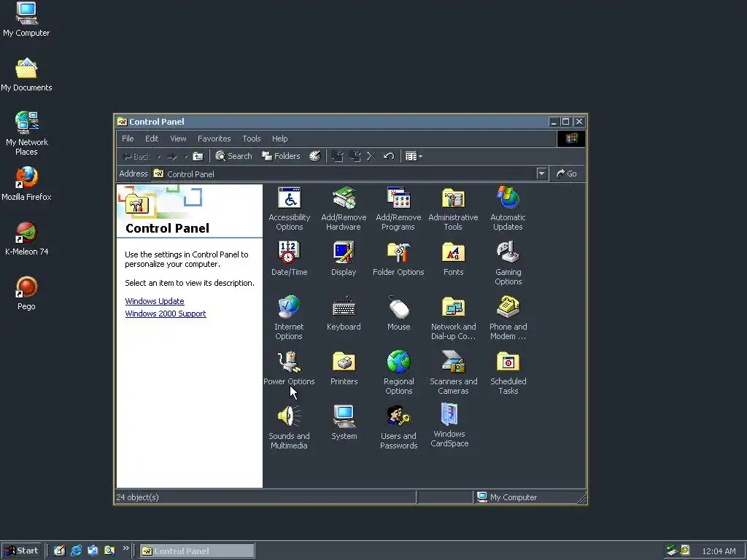Viewport: 747px width, 560px height.
Task: Open Administrative Tools folder
Action: (453, 209)
